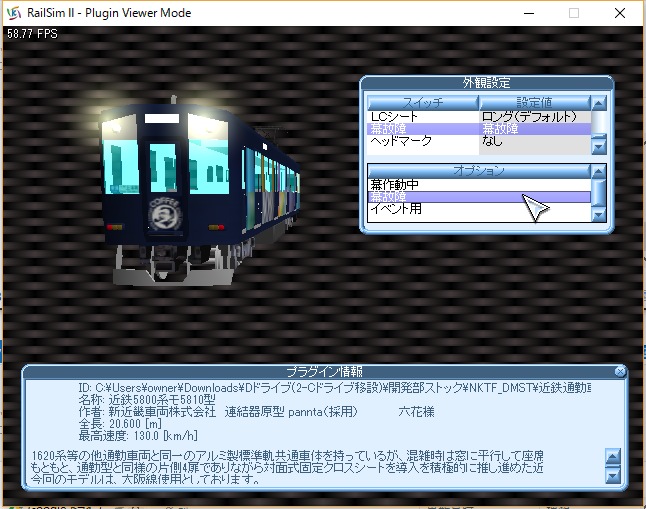Click the 外観設定 panel title bar
This screenshot has width=646, height=509.
487,83
